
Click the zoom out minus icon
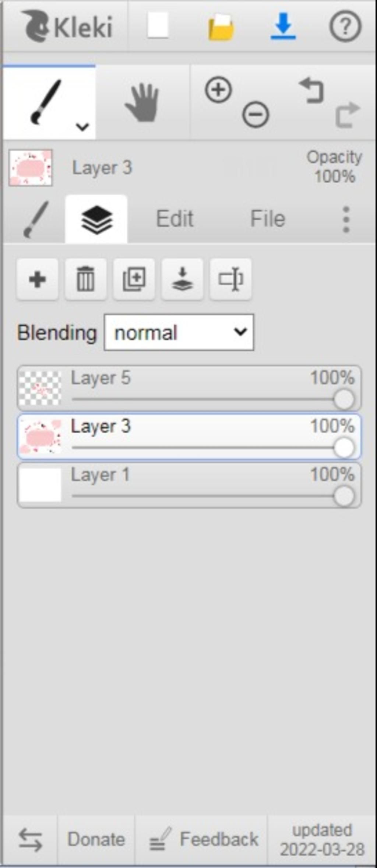point(256,115)
